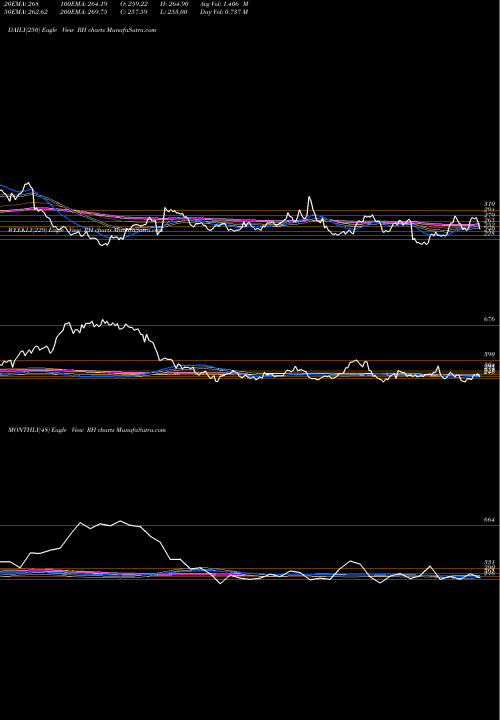Click the open price O: 259.22

click(x=134, y=4)
